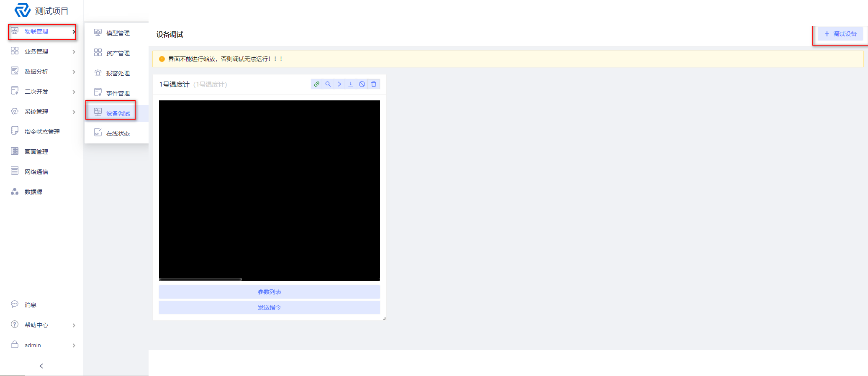Click the 指令状态管理 icon
The width and height of the screenshot is (868, 376).
[15, 131]
